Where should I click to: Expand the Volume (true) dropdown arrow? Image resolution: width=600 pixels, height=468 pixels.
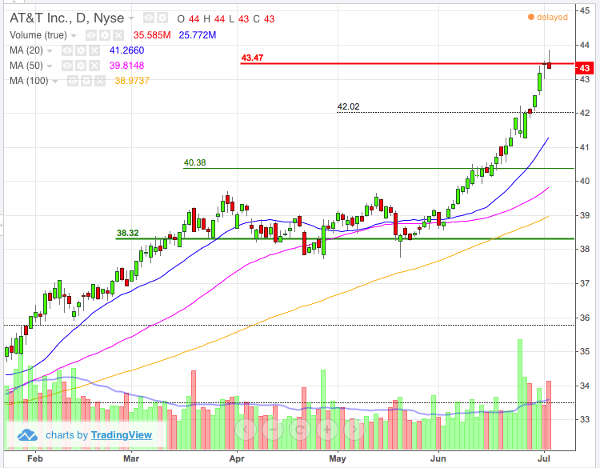73,36
